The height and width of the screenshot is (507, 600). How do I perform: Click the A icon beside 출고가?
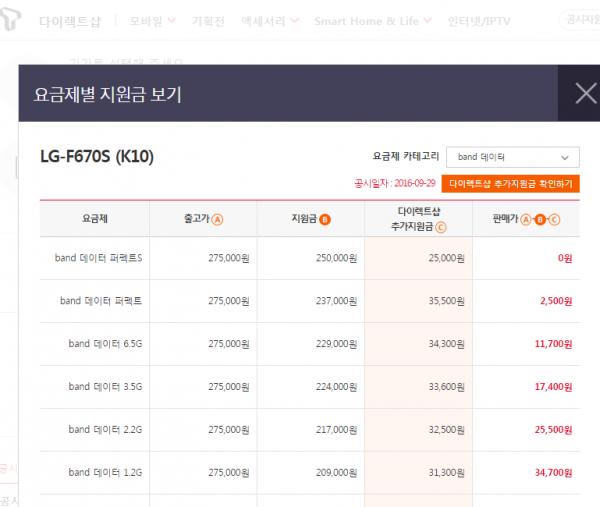[x=218, y=219]
